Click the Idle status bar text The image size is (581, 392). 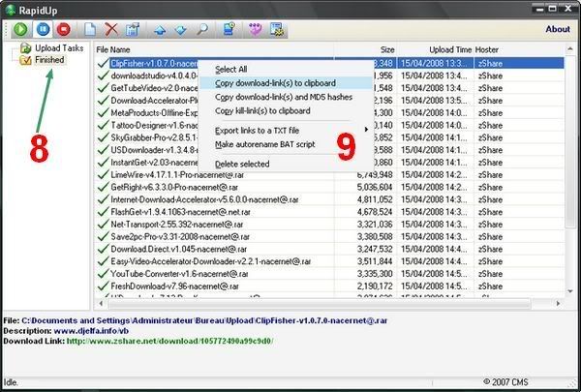(11, 382)
